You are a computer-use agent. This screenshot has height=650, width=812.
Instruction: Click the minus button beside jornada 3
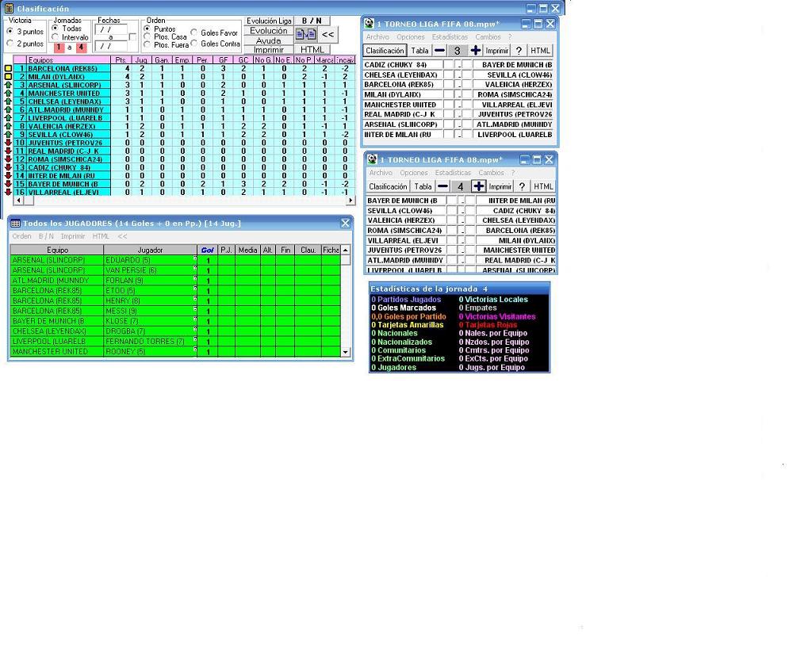(x=439, y=50)
